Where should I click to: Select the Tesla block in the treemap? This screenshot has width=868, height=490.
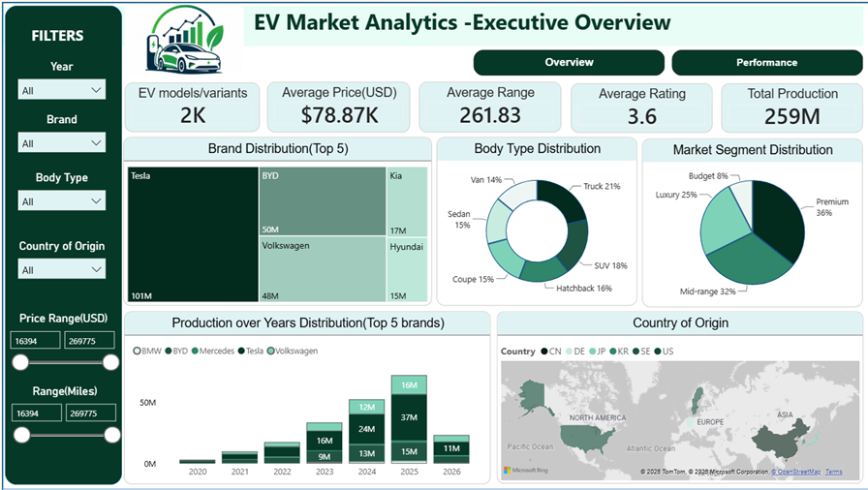[x=193, y=234]
